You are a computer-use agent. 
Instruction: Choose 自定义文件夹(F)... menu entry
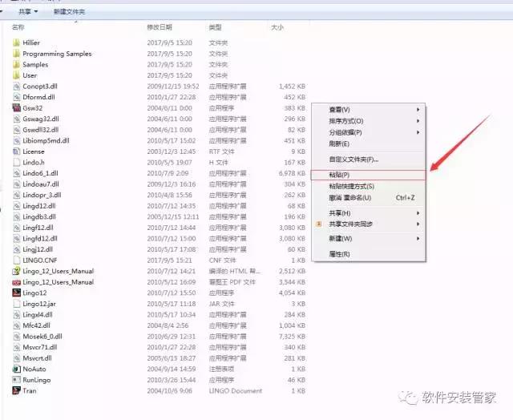(x=368, y=160)
